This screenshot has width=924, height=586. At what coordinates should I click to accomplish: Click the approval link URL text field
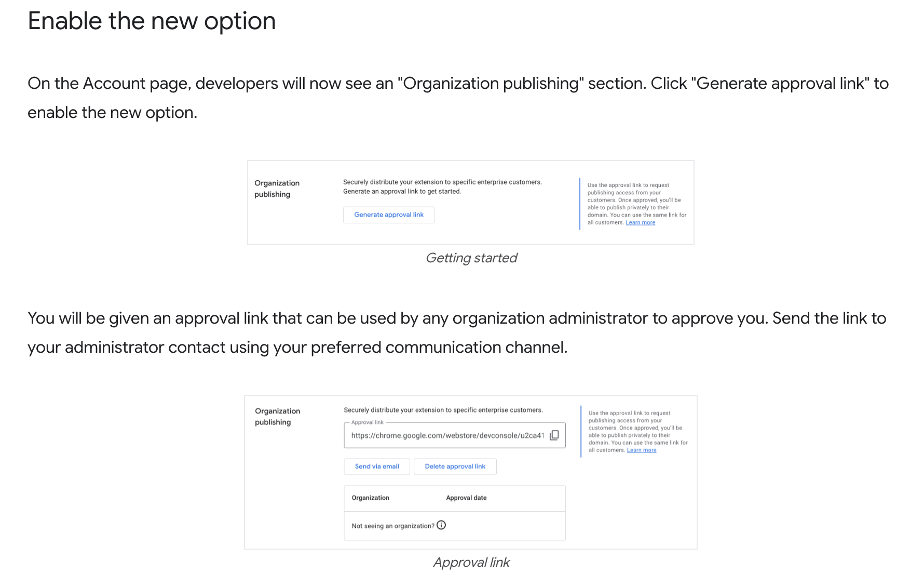447,436
